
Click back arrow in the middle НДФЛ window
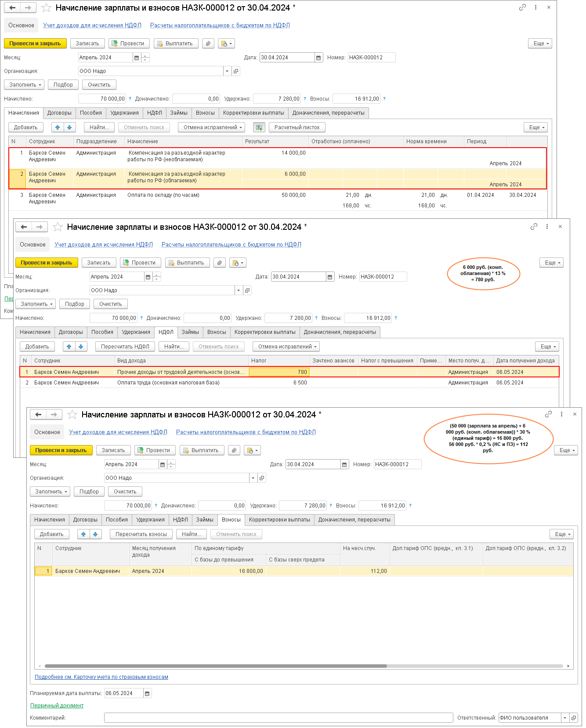click(x=24, y=227)
